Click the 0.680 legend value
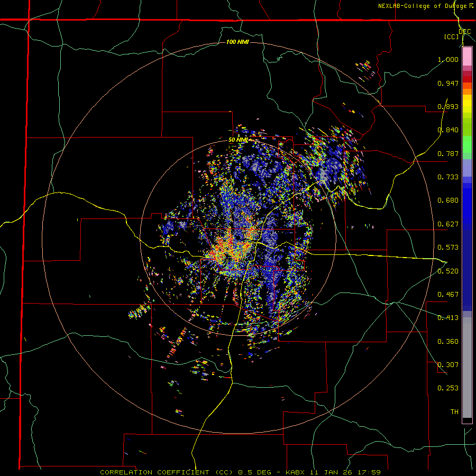 (x=448, y=200)
